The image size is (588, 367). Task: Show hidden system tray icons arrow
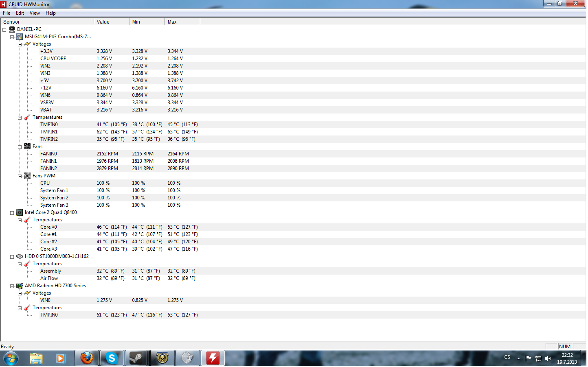(518, 358)
